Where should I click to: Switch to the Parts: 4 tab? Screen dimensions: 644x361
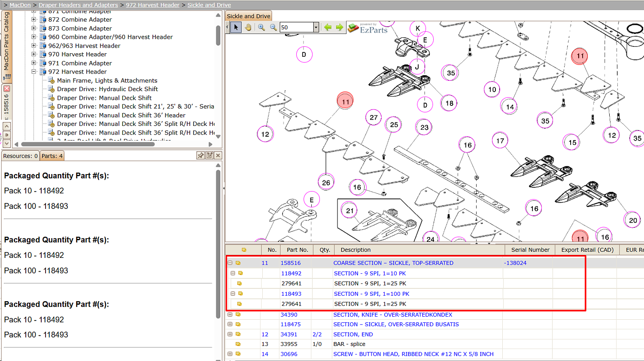(52, 156)
